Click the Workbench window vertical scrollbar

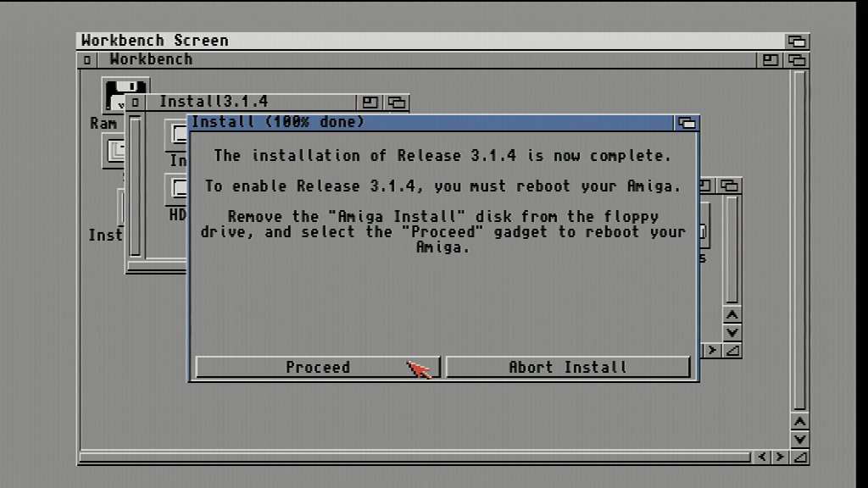click(799, 241)
